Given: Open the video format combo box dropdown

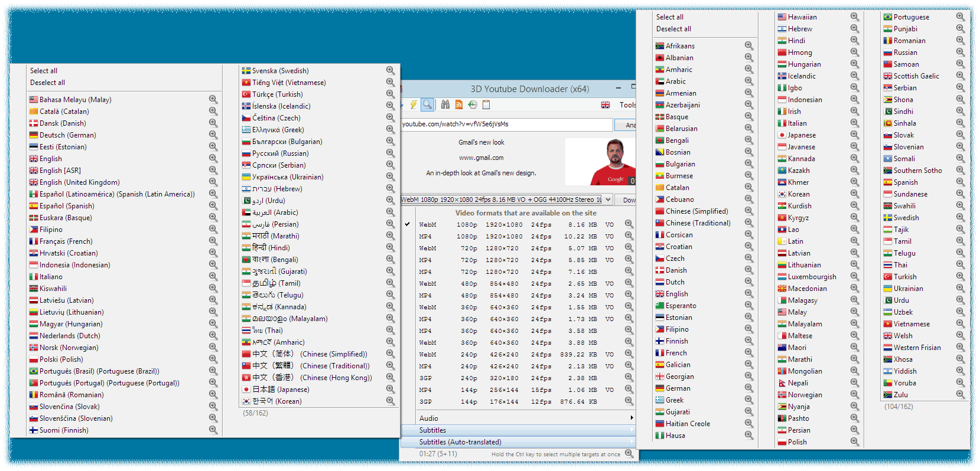Looking at the screenshot, I should click(608, 199).
